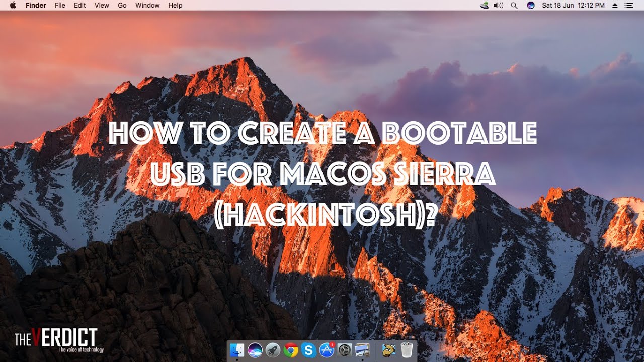Viewport: 644px width, 362px height.
Task: Open the Go menu
Action: 122,5
